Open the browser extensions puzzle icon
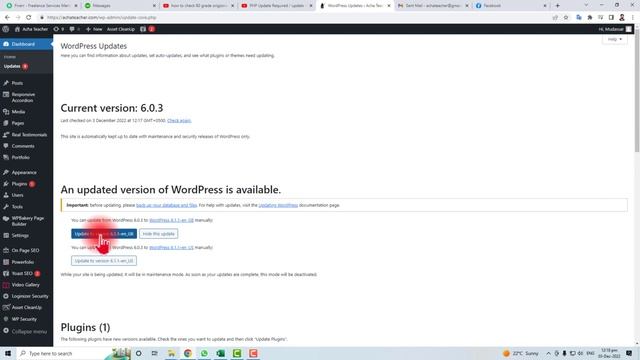This screenshot has width=640, height=360. pyautogui.click(x=589, y=18)
